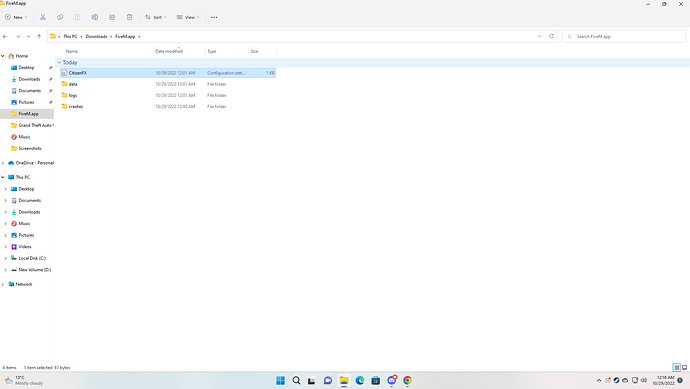Collapse the Home section in sidebar
690x389 pixels.
click(x=3, y=56)
